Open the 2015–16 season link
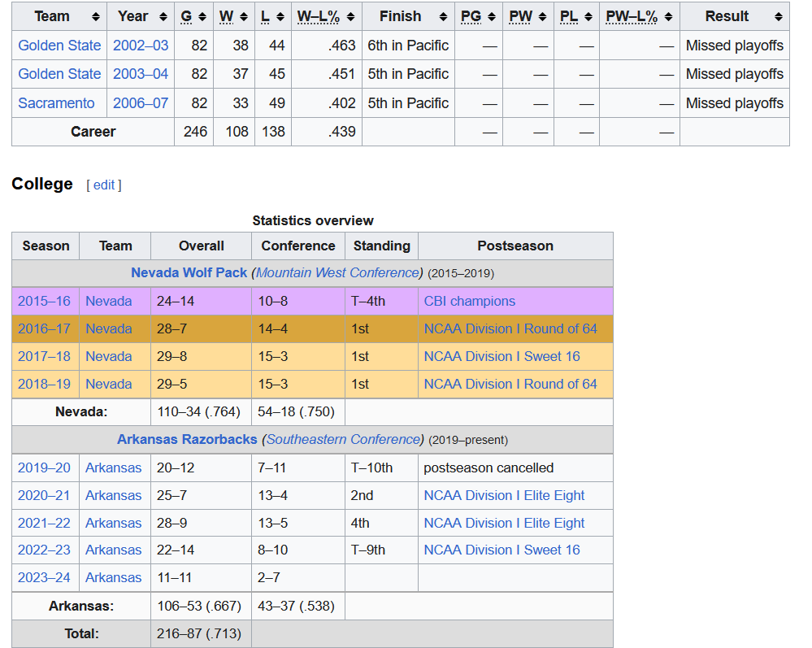The height and width of the screenshot is (648, 812). coord(44,301)
